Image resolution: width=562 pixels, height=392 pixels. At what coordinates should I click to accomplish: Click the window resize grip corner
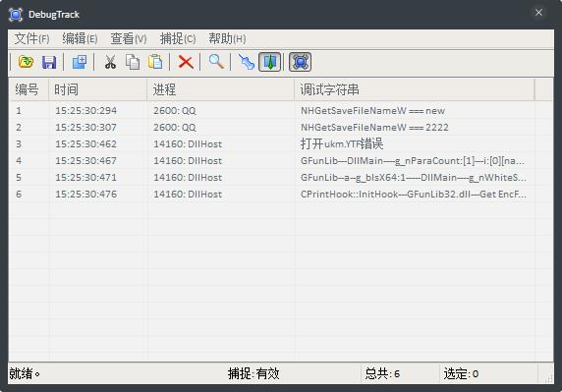[x=548, y=379]
